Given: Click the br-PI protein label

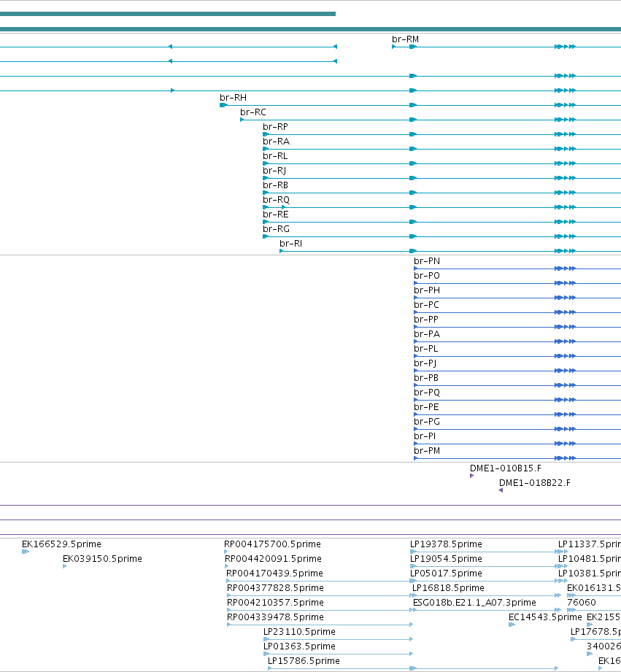Looking at the screenshot, I should click(x=425, y=436).
